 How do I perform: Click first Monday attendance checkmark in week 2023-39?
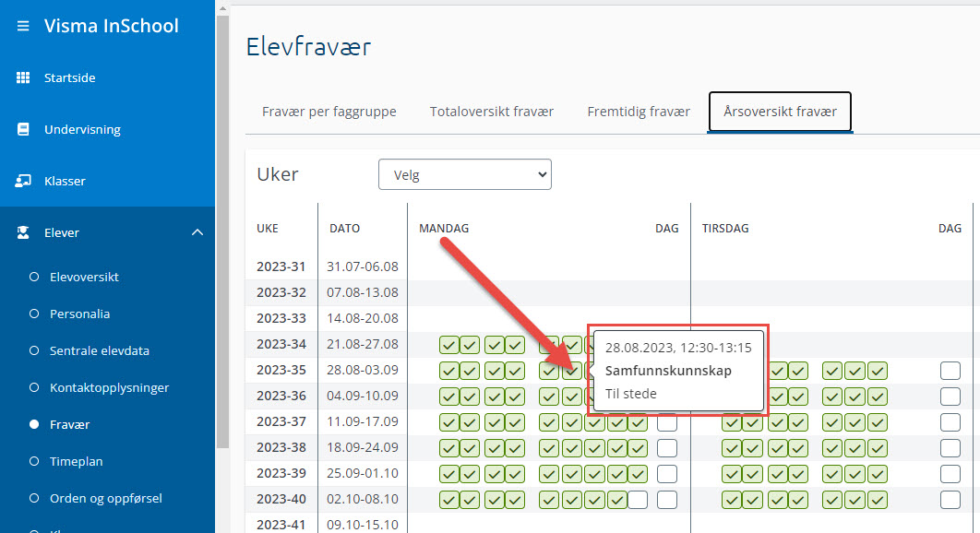pyautogui.click(x=449, y=474)
